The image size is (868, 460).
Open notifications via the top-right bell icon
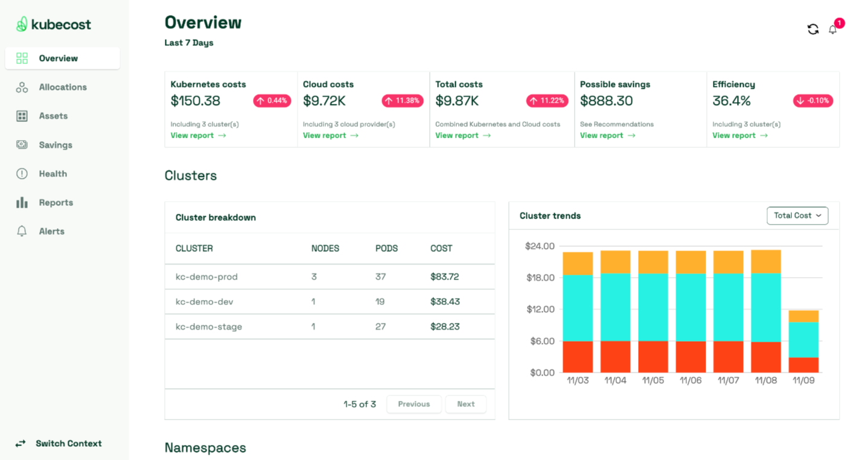(833, 30)
